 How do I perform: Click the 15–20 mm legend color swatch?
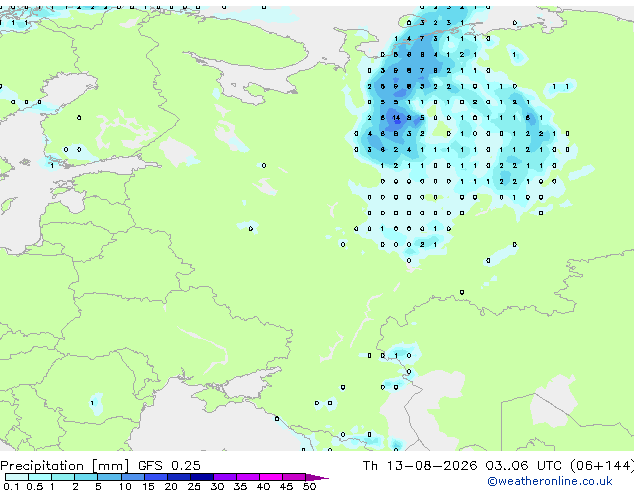point(156,477)
